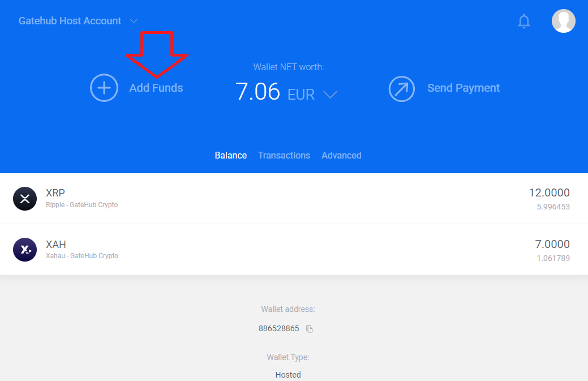
Task: Switch to the Transactions tab
Action: [284, 155]
